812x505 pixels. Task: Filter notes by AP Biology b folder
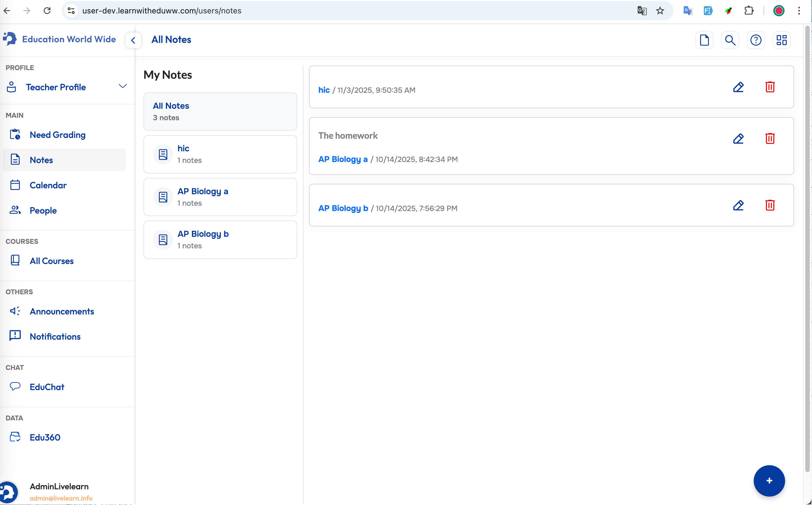(x=220, y=240)
